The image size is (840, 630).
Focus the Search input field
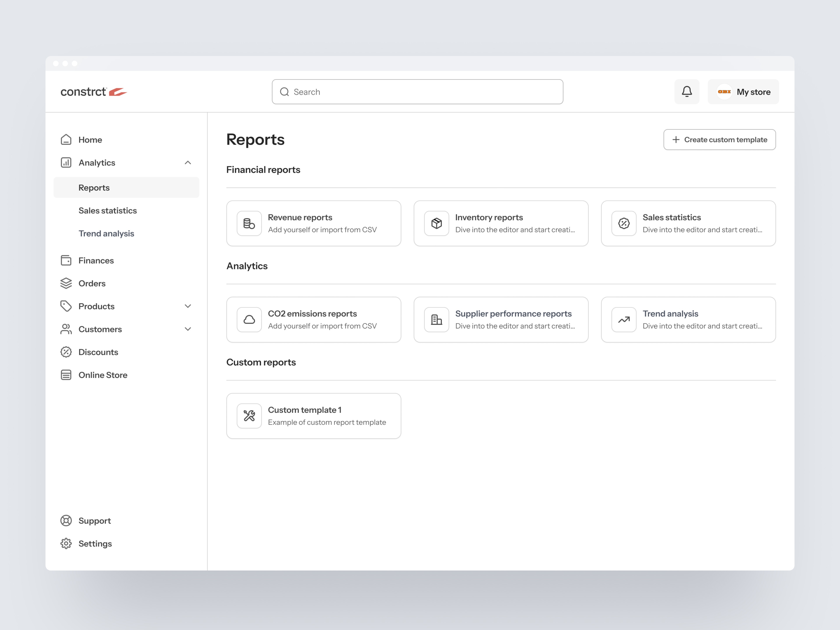click(x=418, y=91)
